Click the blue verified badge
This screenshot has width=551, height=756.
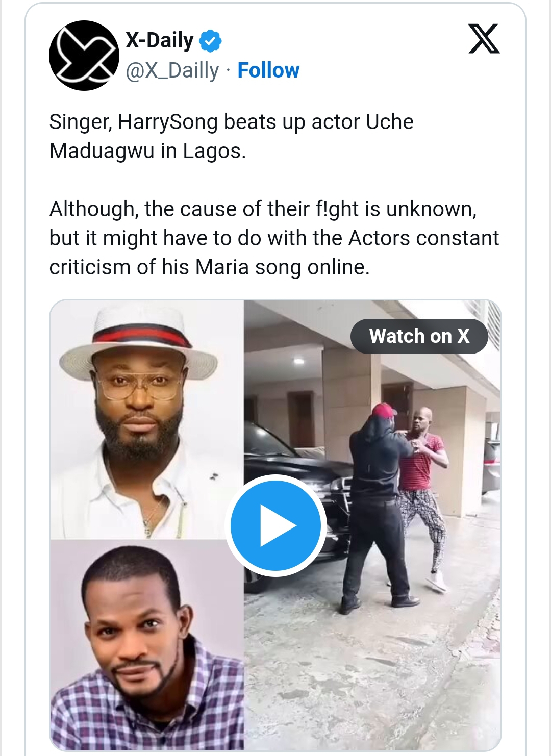tap(210, 41)
